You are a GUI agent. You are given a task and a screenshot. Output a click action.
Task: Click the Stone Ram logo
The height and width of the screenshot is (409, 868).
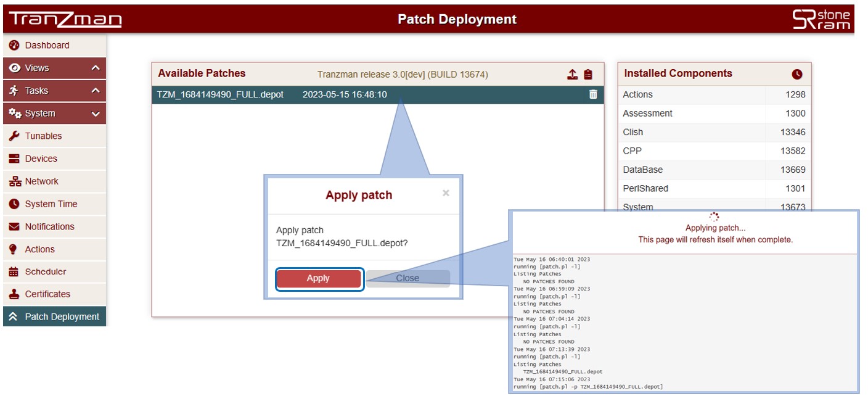coord(821,19)
